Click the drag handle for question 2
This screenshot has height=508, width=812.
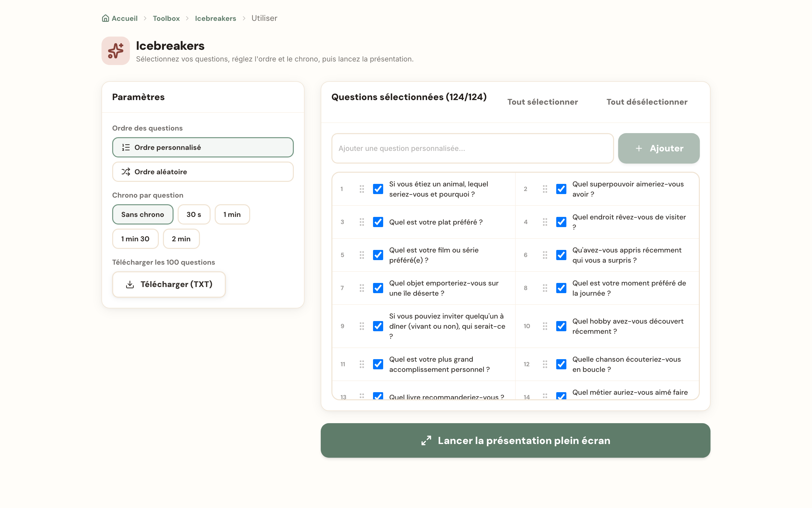coord(545,189)
